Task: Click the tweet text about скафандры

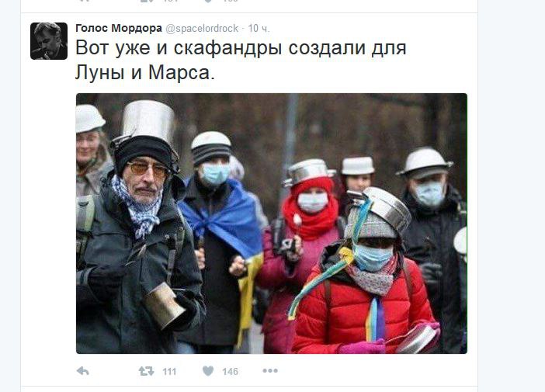Action: pos(241,60)
